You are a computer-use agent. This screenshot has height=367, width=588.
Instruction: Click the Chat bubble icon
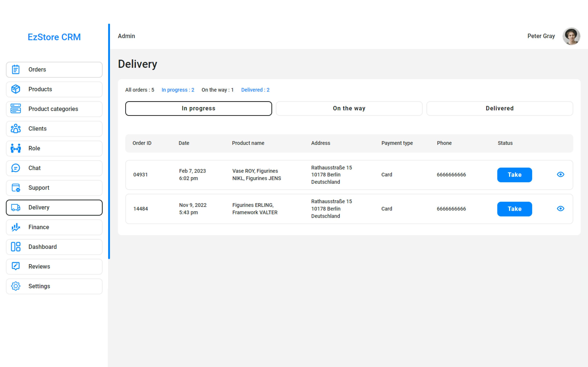(16, 168)
